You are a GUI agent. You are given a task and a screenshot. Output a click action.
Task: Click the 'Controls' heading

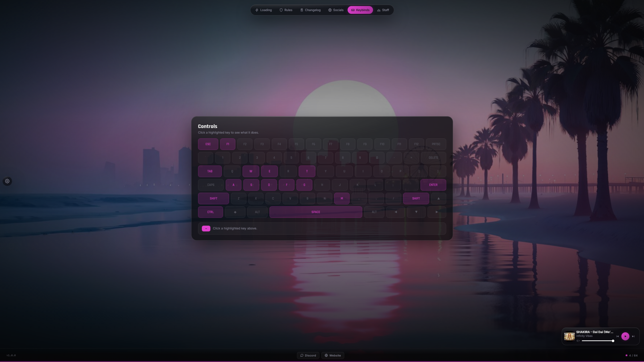coord(208,126)
